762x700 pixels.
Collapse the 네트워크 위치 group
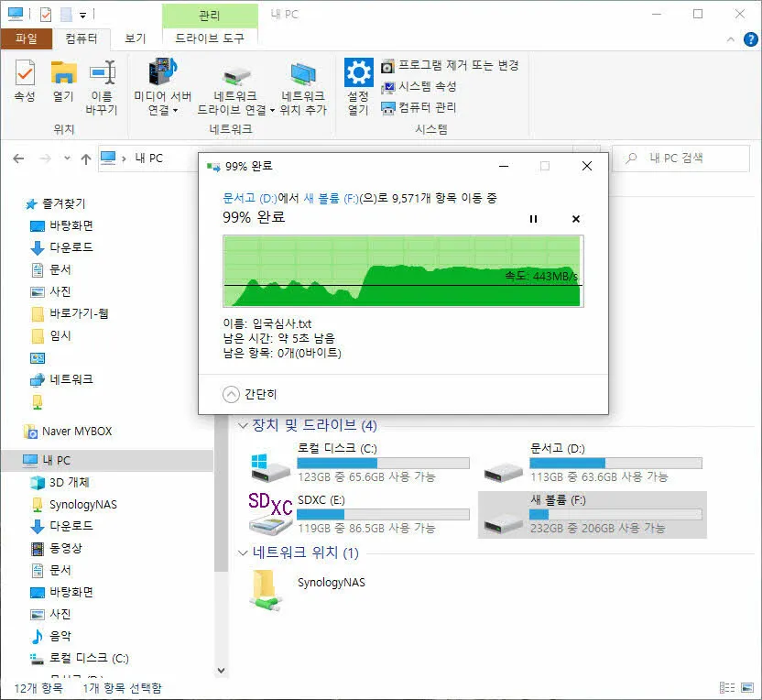243,552
